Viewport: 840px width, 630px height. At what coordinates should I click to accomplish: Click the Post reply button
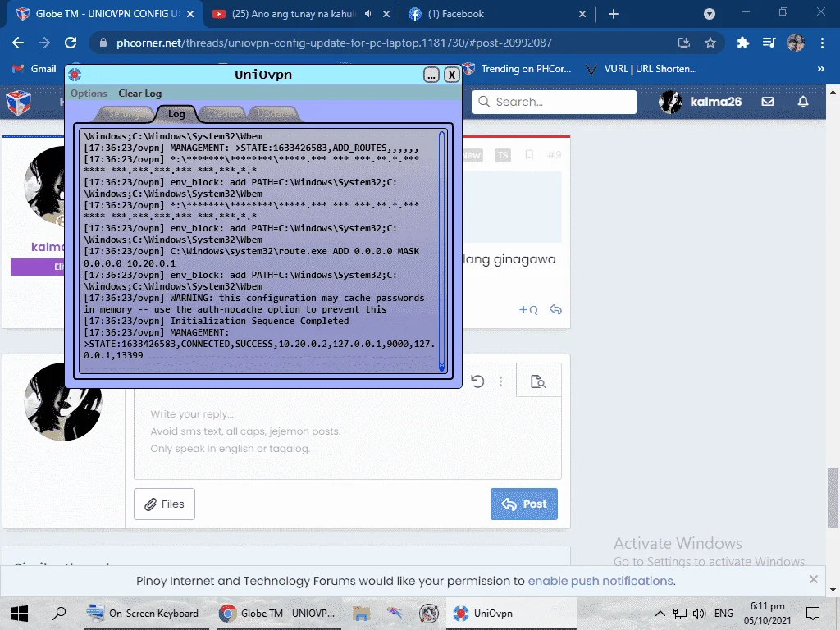click(524, 504)
